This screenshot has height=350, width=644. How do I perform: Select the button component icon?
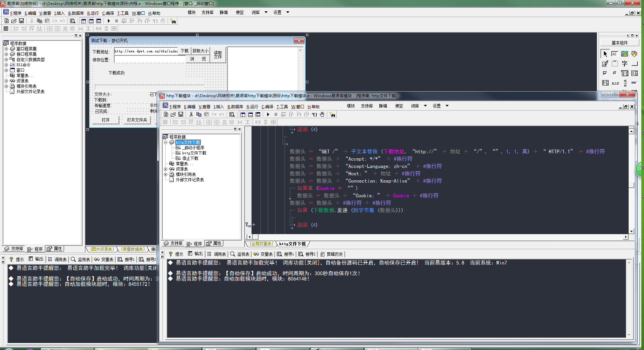pyautogui.click(x=634, y=63)
